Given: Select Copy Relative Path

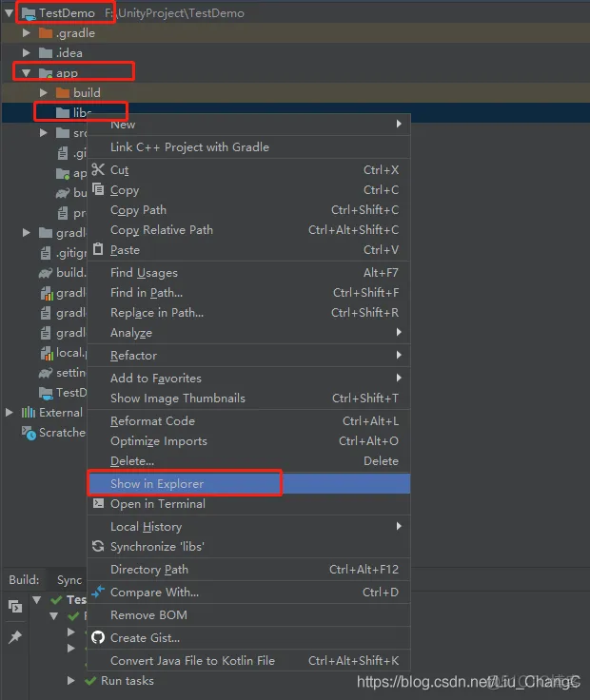Looking at the screenshot, I should click(248, 230).
